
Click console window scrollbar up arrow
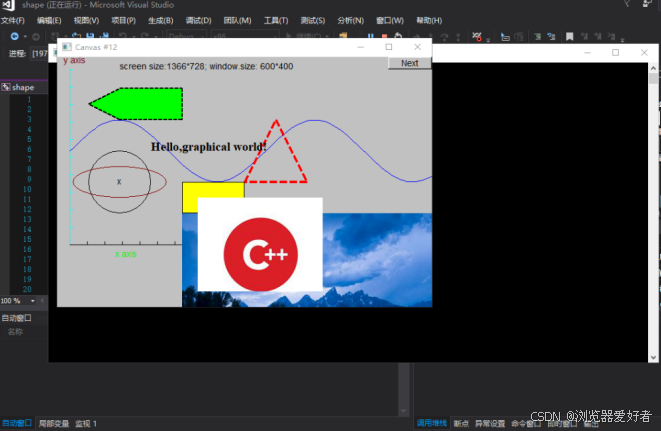653,68
